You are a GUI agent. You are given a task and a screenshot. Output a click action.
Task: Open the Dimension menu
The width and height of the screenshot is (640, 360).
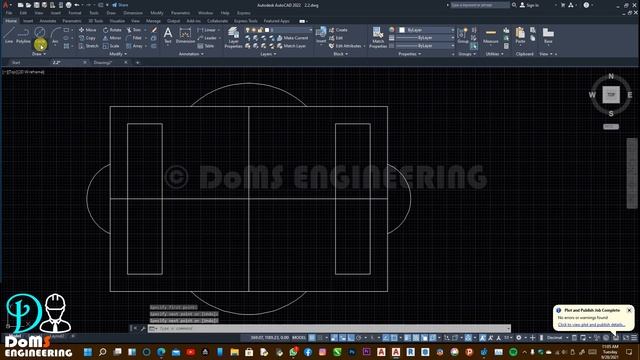pos(133,13)
